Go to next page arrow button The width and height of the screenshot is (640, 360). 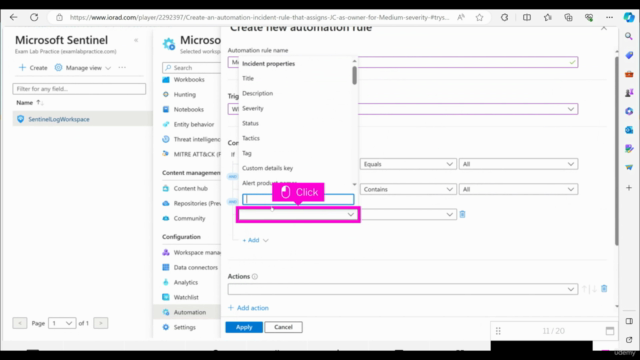(101, 323)
